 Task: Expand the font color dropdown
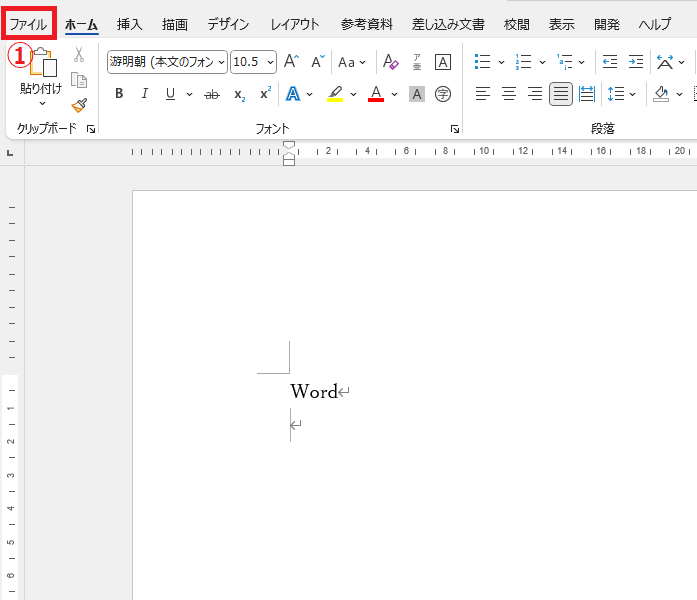[394, 94]
